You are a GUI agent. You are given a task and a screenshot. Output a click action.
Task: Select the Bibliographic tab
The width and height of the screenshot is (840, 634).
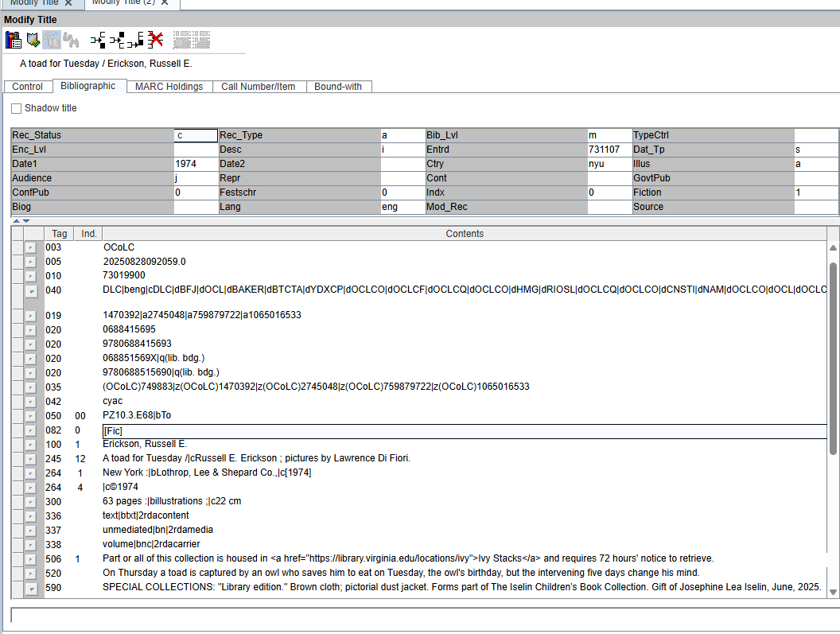(x=87, y=86)
